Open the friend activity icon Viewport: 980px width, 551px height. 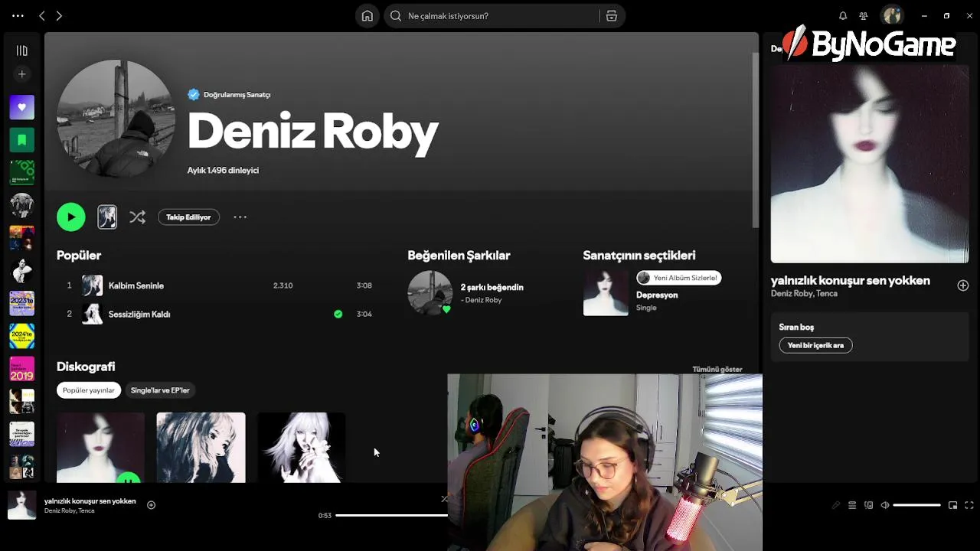click(864, 16)
